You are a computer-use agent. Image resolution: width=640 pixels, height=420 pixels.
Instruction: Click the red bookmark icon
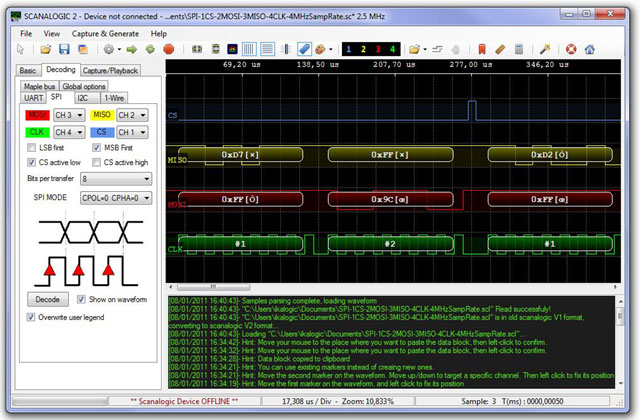click(482, 49)
